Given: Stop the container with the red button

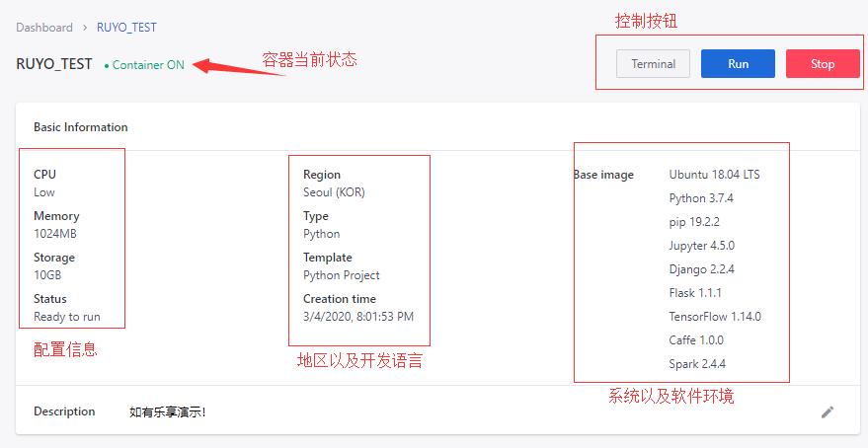Looking at the screenshot, I should (x=823, y=64).
